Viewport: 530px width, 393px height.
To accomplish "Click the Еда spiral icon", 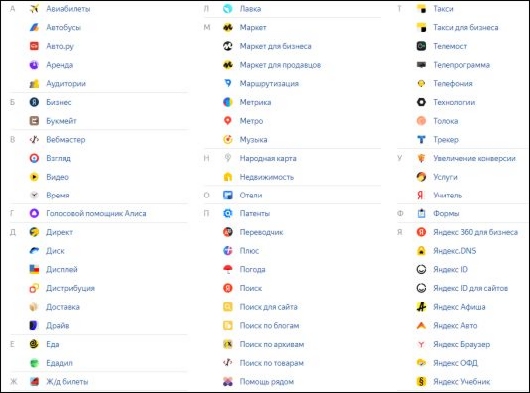I will (34, 344).
